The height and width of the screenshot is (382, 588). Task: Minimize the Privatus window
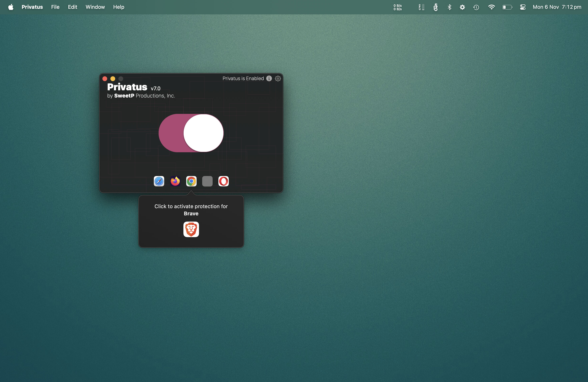pos(113,79)
